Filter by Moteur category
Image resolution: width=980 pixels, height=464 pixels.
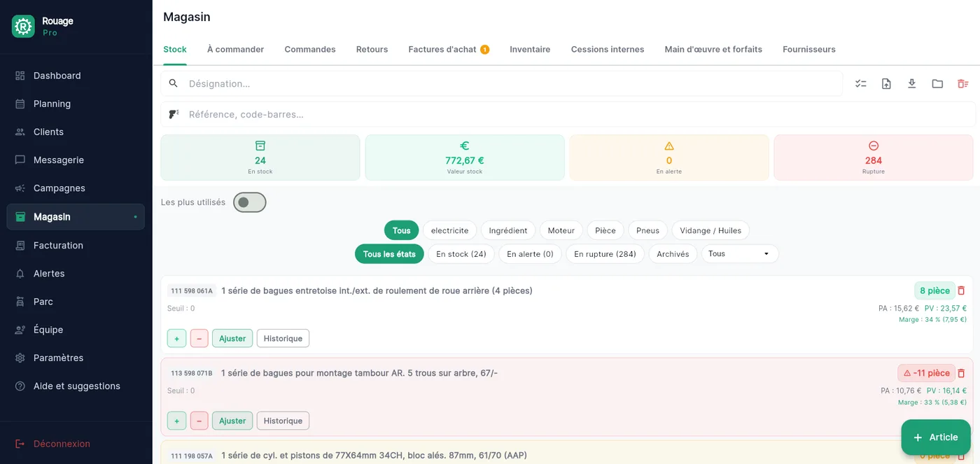pos(561,230)
